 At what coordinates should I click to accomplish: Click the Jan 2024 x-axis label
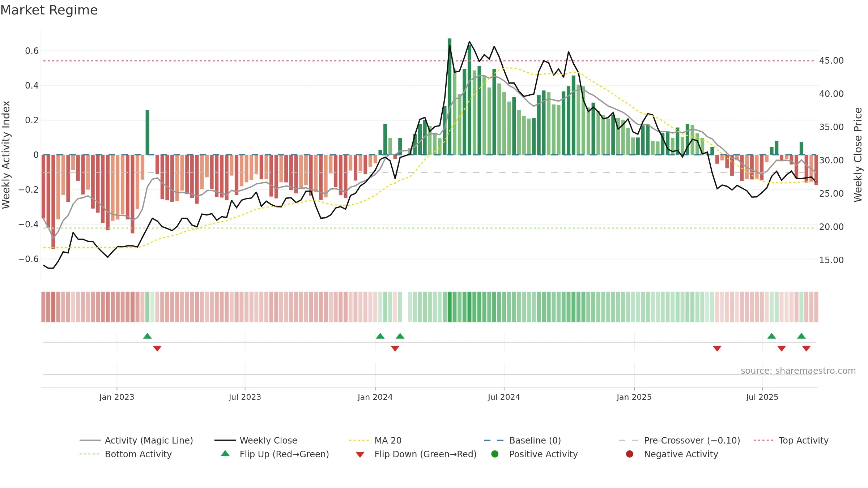tap(375, 397)
